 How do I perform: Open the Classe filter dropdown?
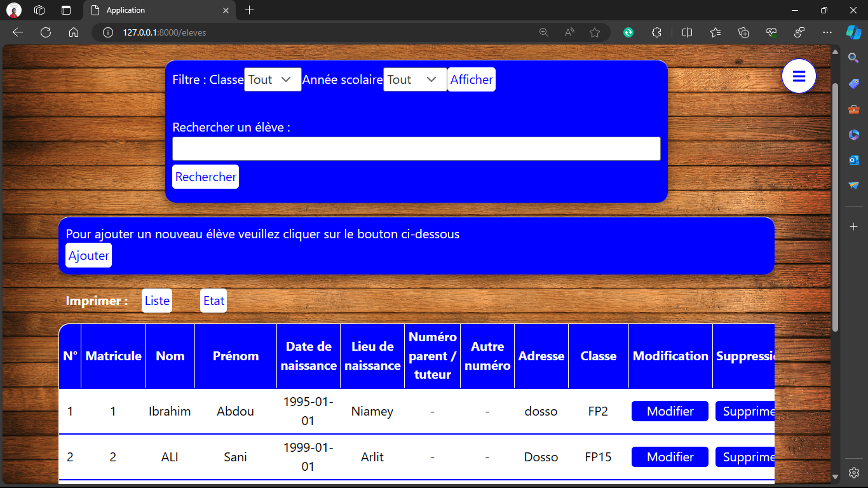pos(273,79)
